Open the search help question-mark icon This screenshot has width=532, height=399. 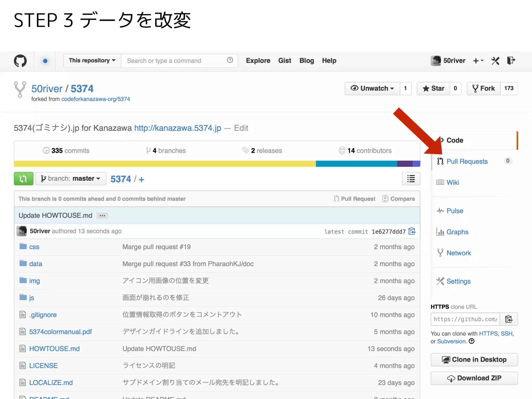230,60
